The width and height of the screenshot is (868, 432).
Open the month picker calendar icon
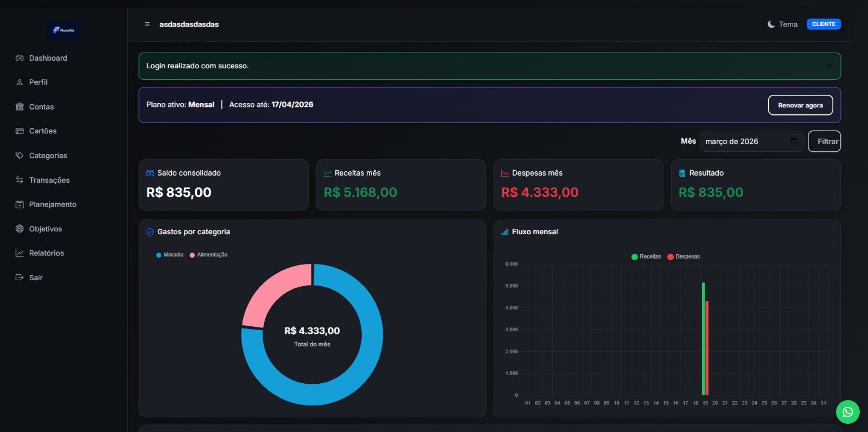coord(794,141)
